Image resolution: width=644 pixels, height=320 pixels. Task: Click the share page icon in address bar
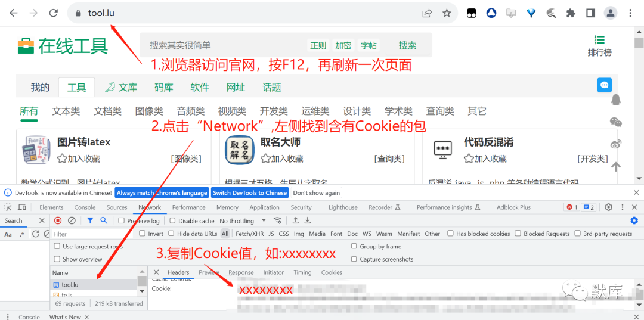pos(427,13)
